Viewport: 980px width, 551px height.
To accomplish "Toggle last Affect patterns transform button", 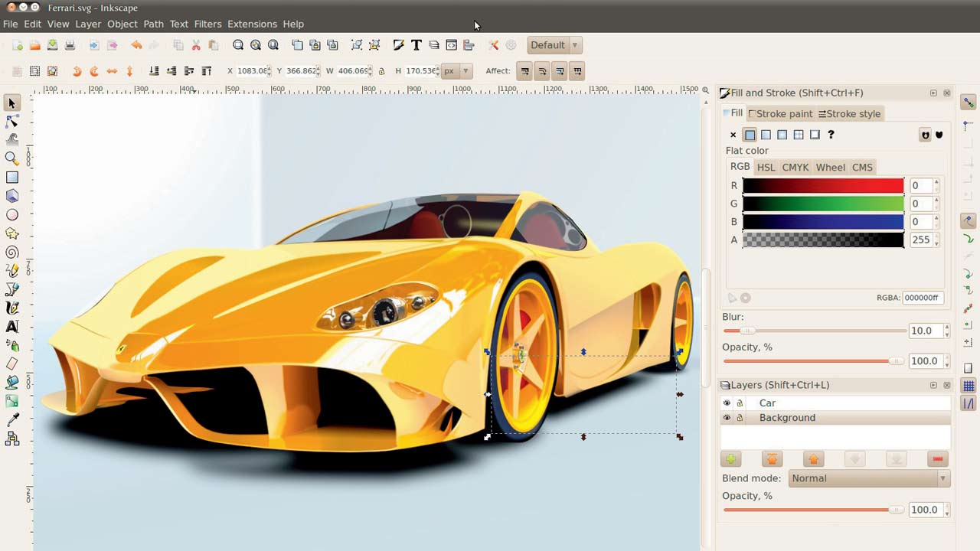I will pyautogui.click(x=577, y=71).
